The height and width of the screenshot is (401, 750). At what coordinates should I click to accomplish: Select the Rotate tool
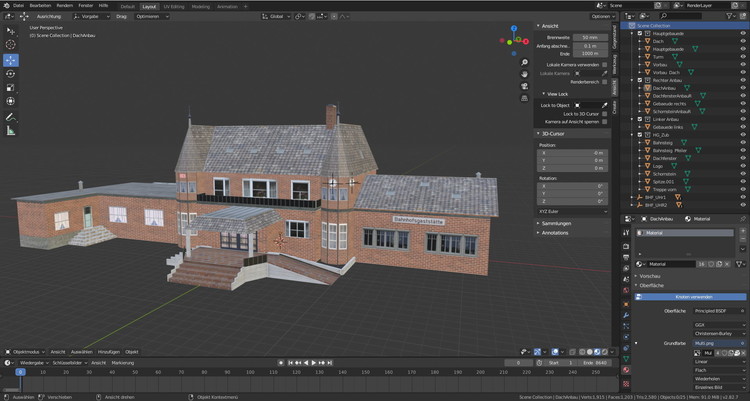pyautogui.click(x=11, y=73)
